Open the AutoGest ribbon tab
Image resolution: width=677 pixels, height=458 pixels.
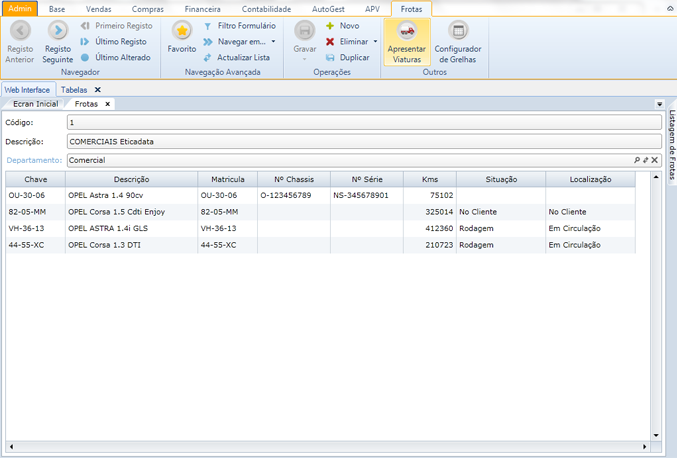327,8
